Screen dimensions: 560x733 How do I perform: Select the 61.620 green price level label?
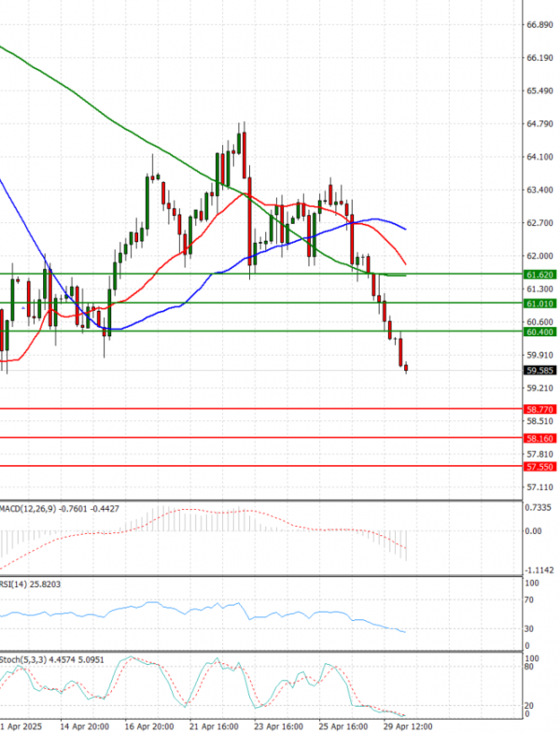[x=539, y=275]
